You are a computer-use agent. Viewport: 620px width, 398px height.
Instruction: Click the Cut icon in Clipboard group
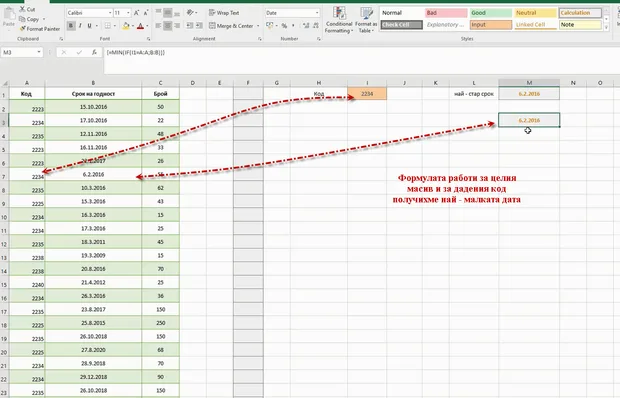click(x=23, y=9)
